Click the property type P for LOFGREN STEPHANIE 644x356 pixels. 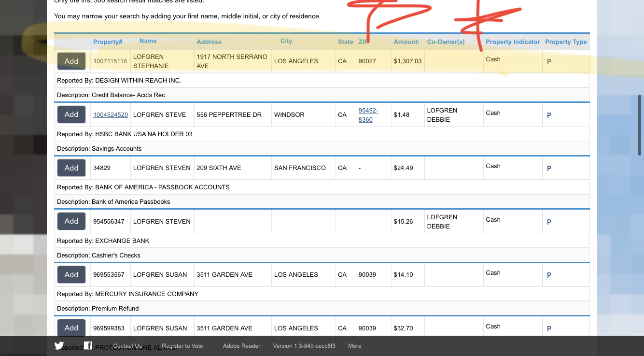(x=549, y=62)
